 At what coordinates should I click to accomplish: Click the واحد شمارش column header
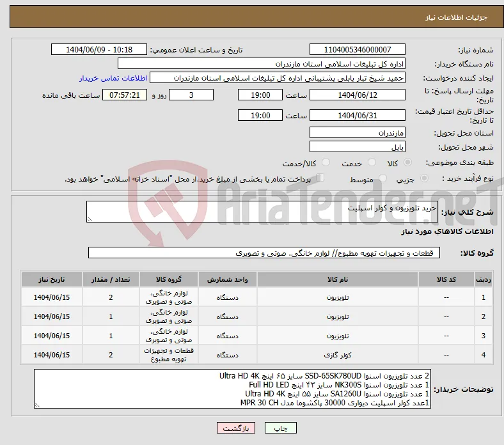[227, 279]
